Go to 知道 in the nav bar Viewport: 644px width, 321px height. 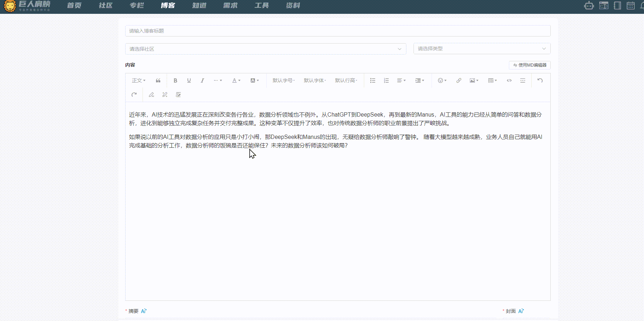(199, 5)
